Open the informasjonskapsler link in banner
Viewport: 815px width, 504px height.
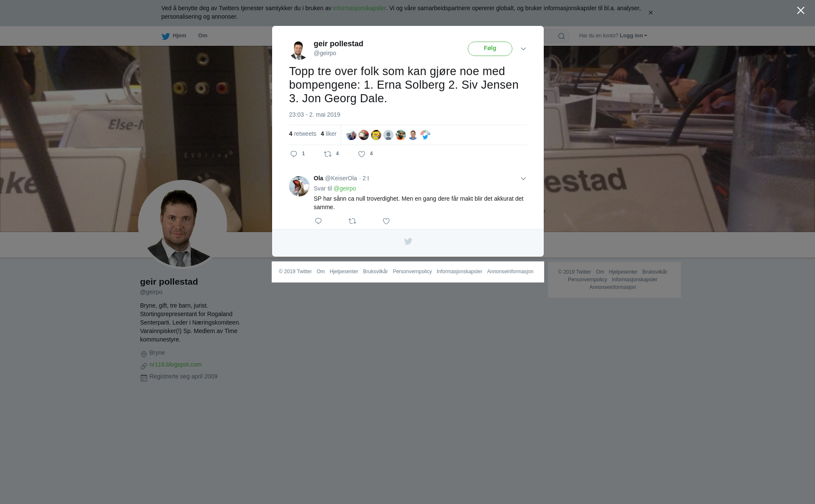[359, 8]
